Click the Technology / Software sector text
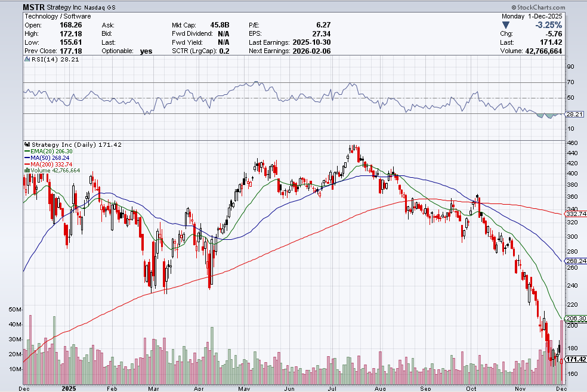Screen dimensions: 587x392 coord(58,16)
